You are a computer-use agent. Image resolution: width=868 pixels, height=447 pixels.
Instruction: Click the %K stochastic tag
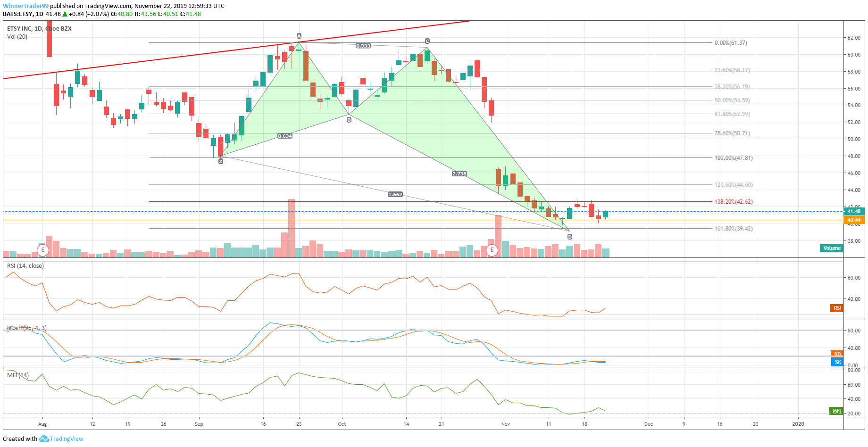[837, 362]
